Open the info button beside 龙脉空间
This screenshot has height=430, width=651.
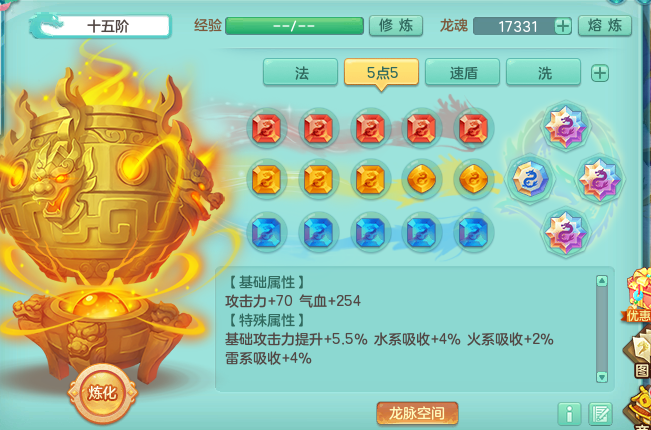(x=569, y=414)
